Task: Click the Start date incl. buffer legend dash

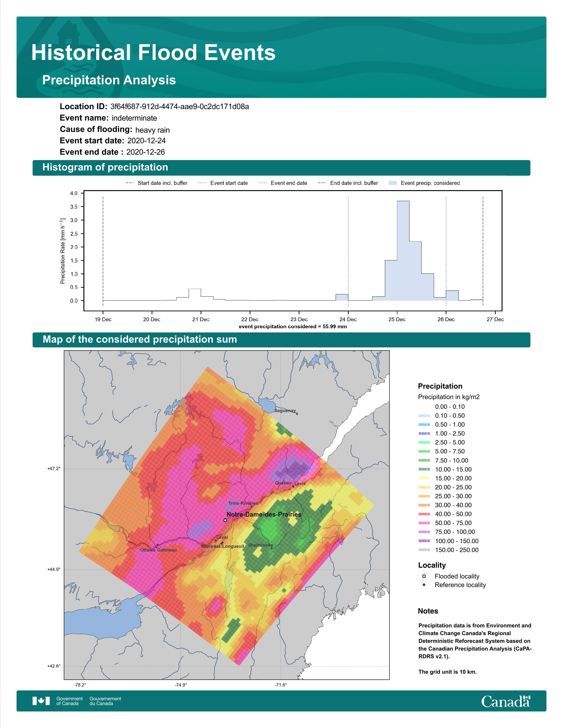Action: point(130,183)
